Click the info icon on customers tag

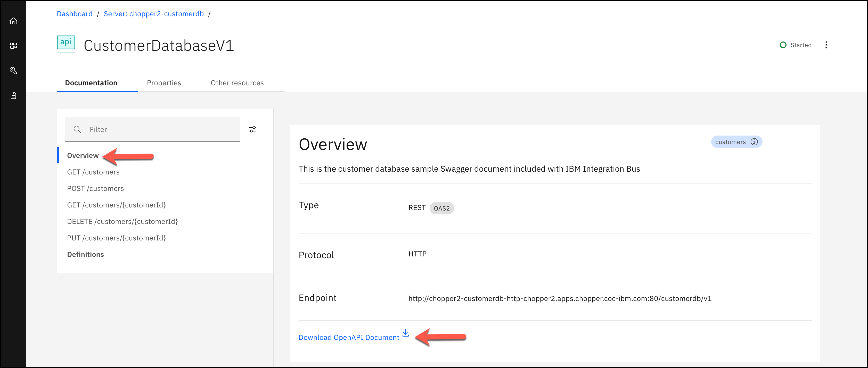(754, 142)
